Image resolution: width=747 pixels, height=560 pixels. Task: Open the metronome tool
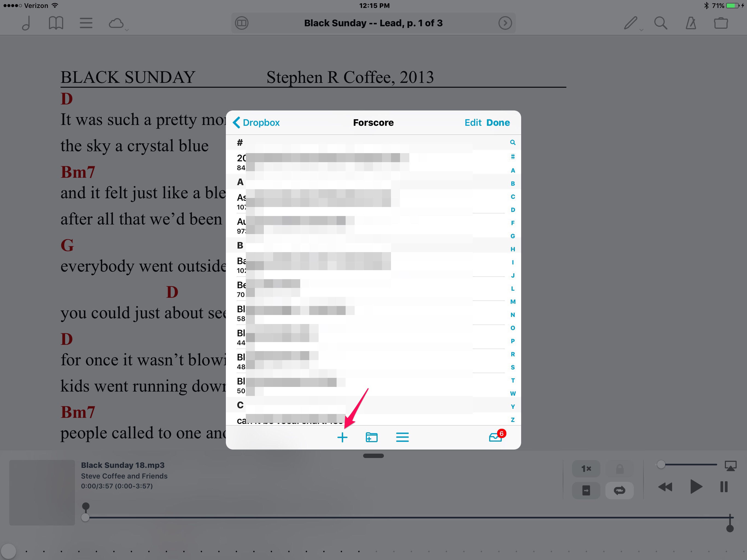pyautogui.click(x=691, y=23)
